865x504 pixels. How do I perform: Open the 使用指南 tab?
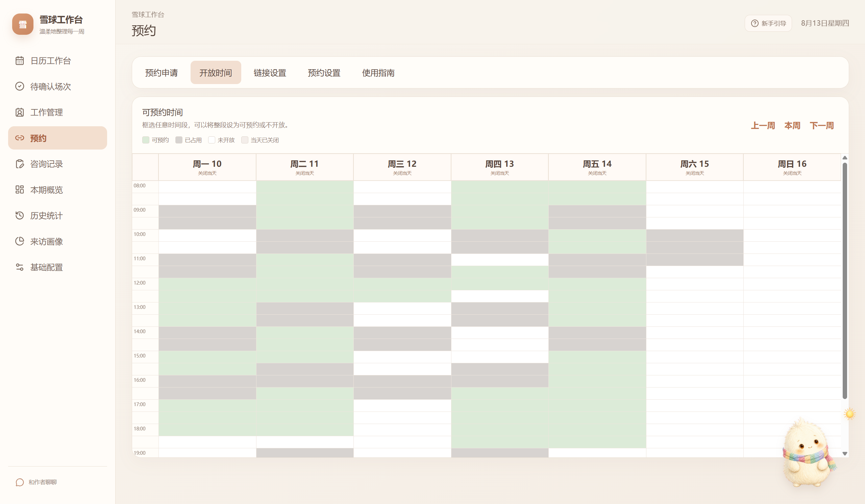tap(378, 73)
